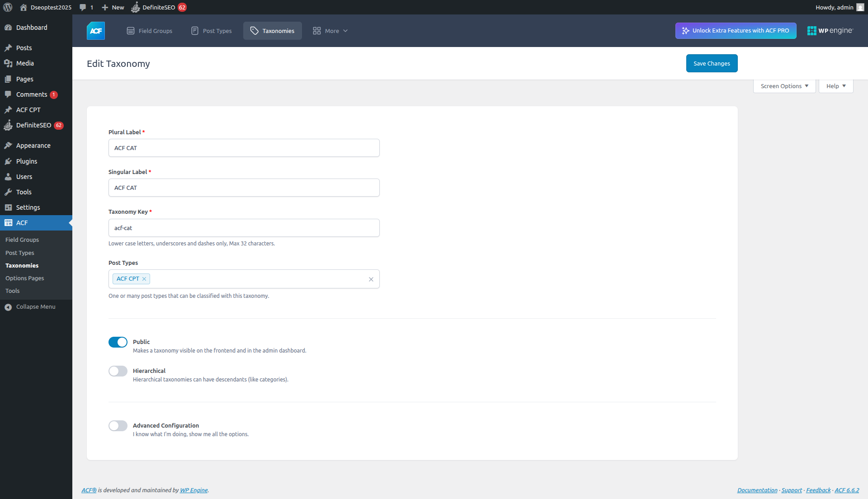Open the DefiniteSEO admin menu
Screen dimensions: 868x499
34,125
